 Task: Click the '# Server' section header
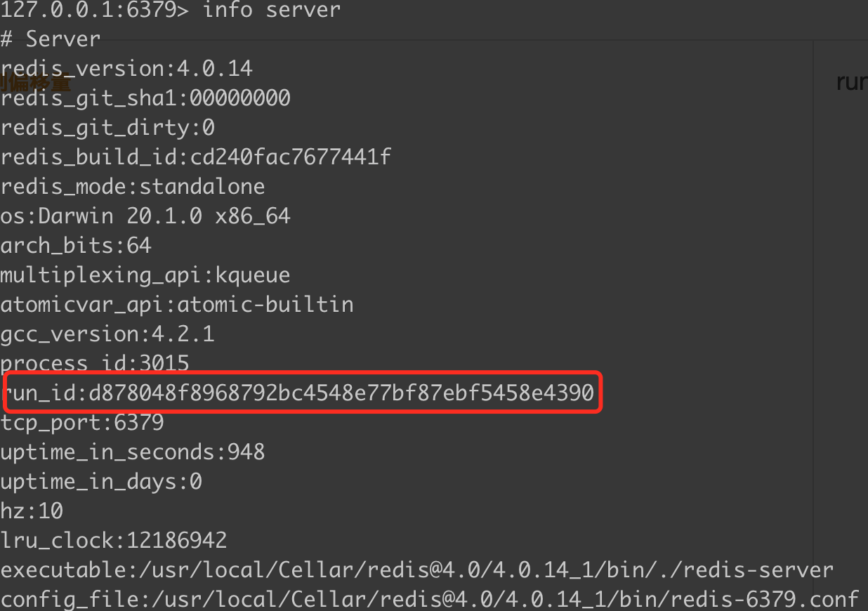pos(51,39)
